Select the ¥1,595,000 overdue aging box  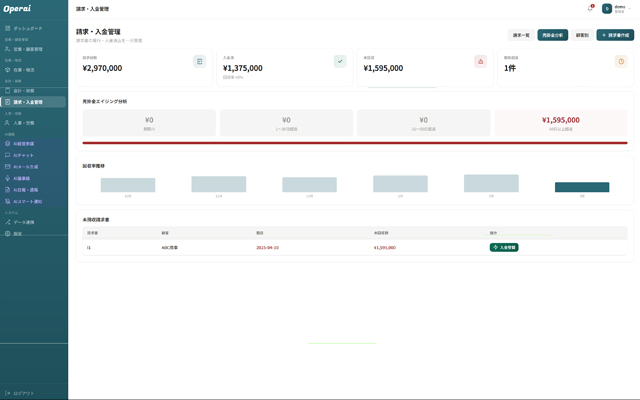[560, 122]
